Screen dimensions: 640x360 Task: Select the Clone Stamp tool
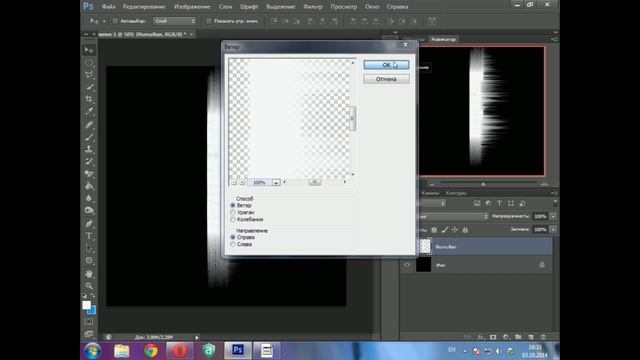[x=89, y=149]
